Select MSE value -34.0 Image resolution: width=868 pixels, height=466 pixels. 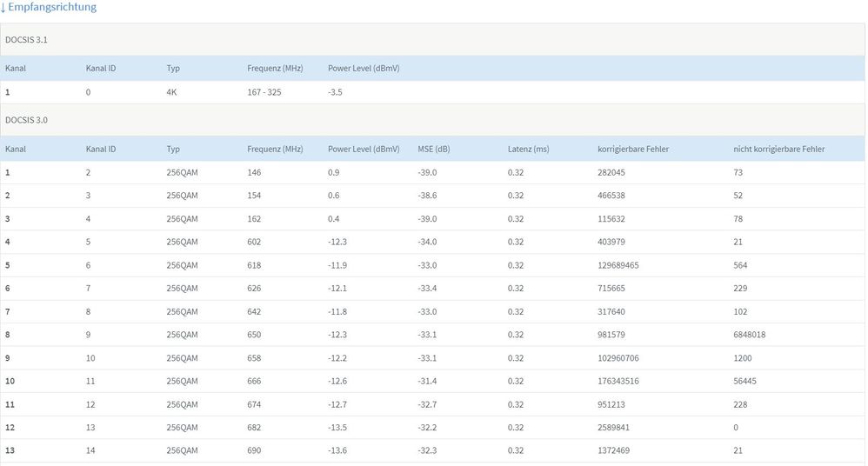tap(427, 242)
